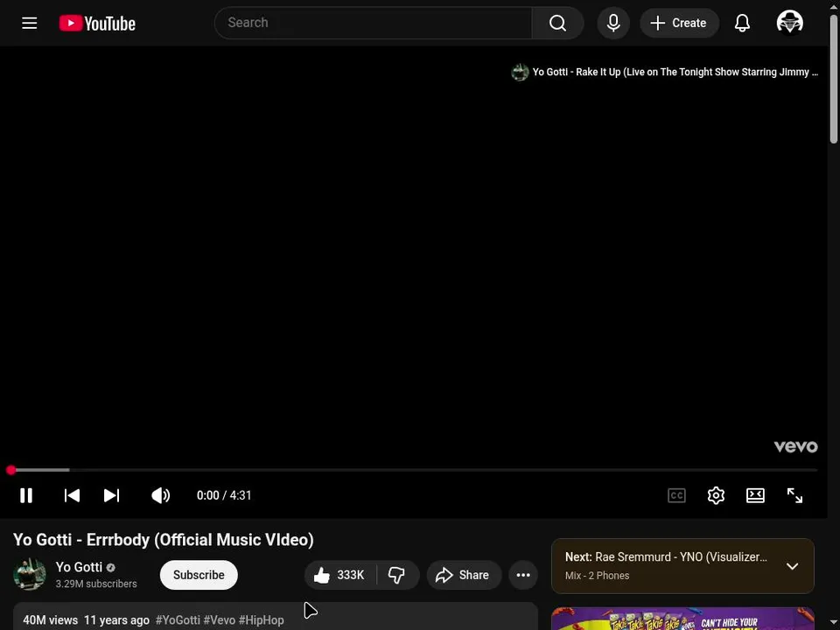Viewport: 840px width, 630px height.
Task: Switch to theater mode
Action: coord(755,495)
